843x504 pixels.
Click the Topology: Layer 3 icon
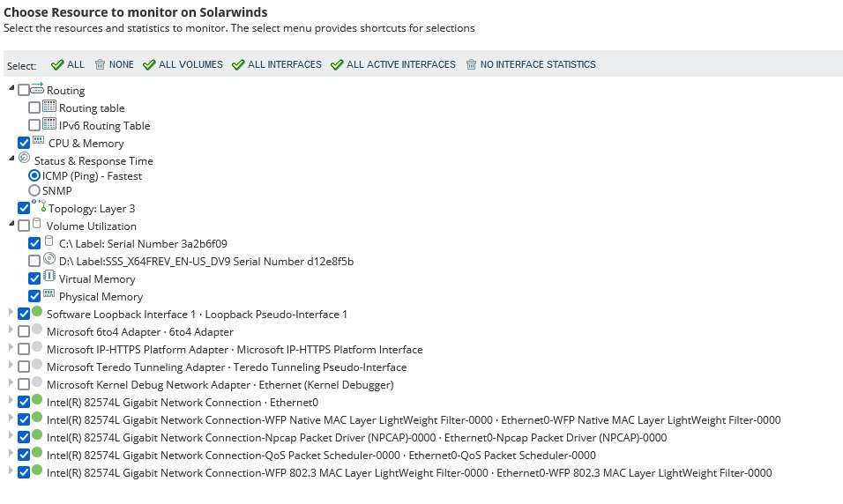coord(39,205)
